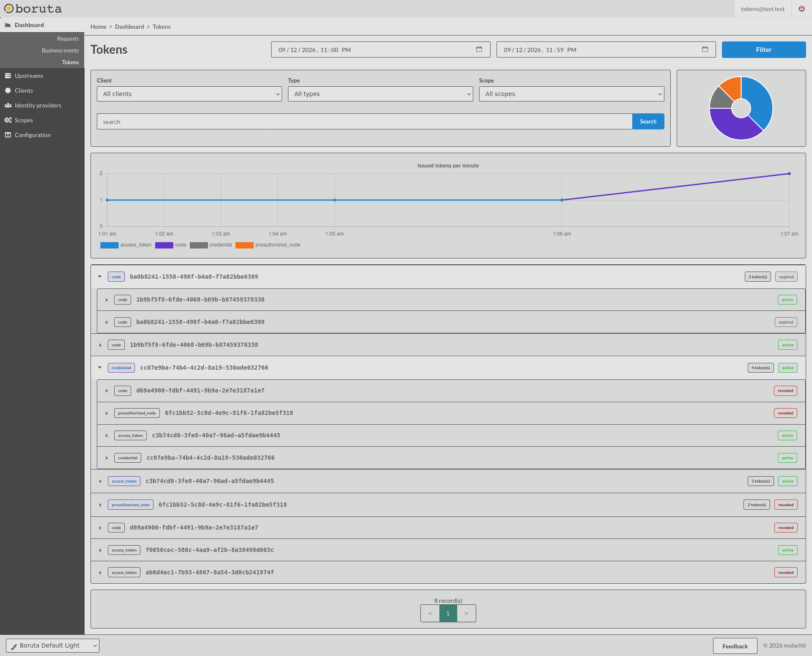Image resolution: width=812 pixels, height=656 pixels.
Task: Go to Home breadcrumb link
Action: [99, 27]
